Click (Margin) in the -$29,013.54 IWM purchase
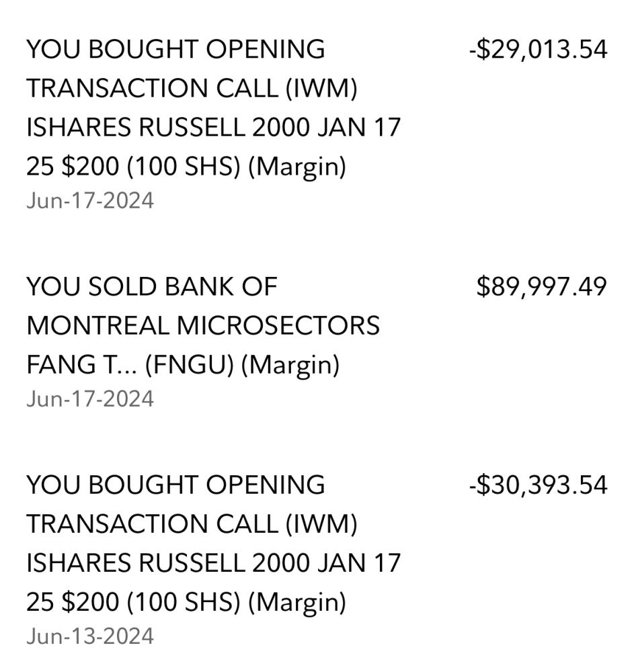The width and height of the screenshot is (634, 672). [x=297, y=167]
